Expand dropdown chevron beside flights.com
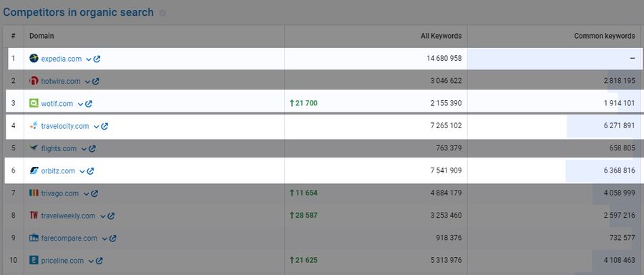Screen dimensions: 644x275 pyautogui.click(x=84, y=149)
